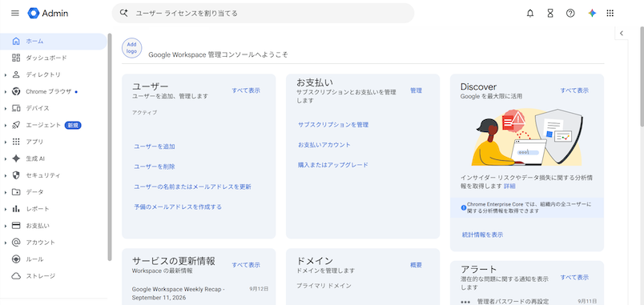Click the アプリ grid icon
The width and height of the screenshot is (644, 305).
click(16, 142)
